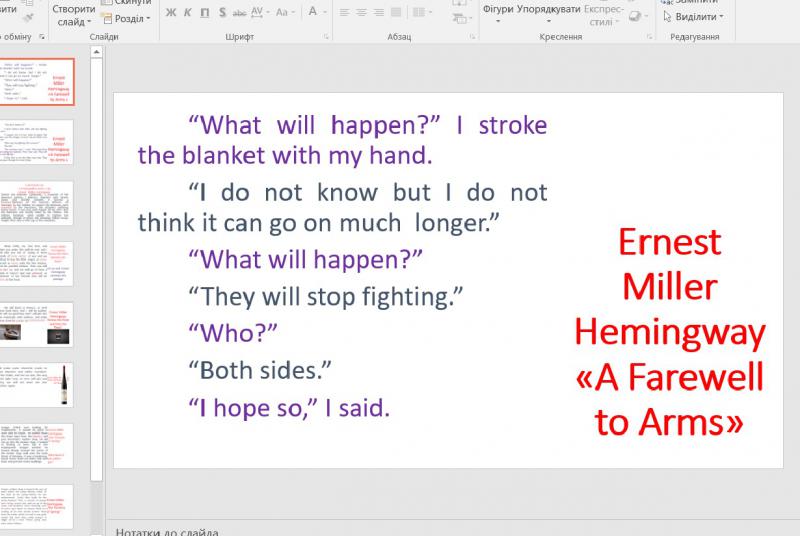
Task: Toggle underline (П) formatting
Action: [205, 12]
